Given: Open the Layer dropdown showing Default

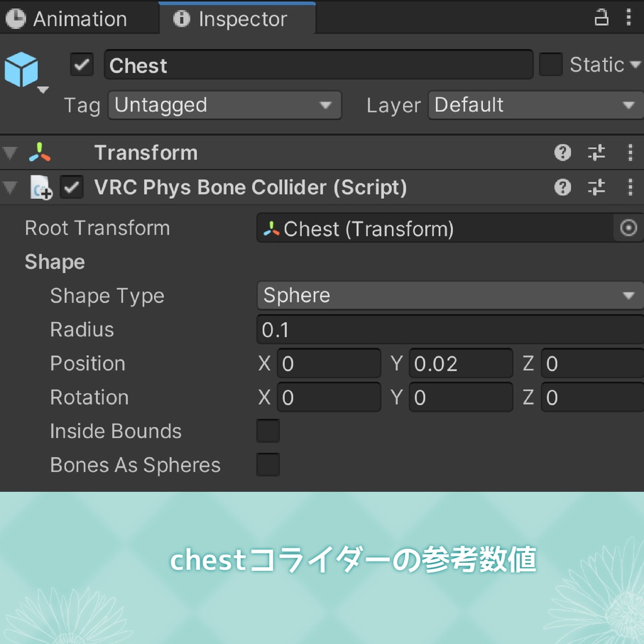Looking at the screenshot, I should pos(536,105).
